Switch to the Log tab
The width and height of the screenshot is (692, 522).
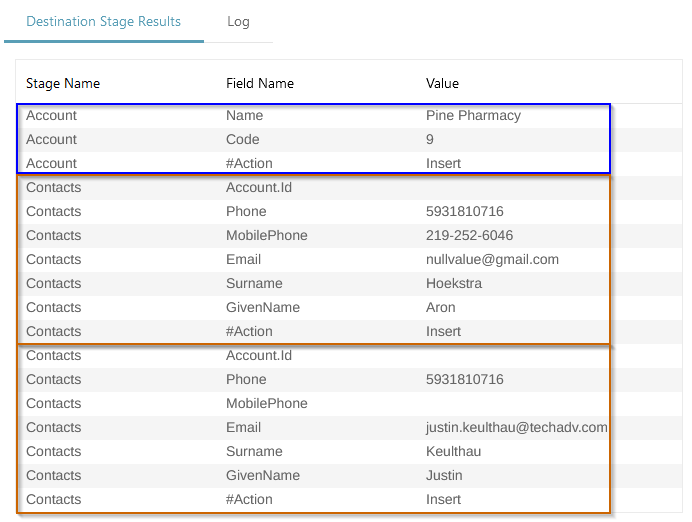click(x=238, y=21)
